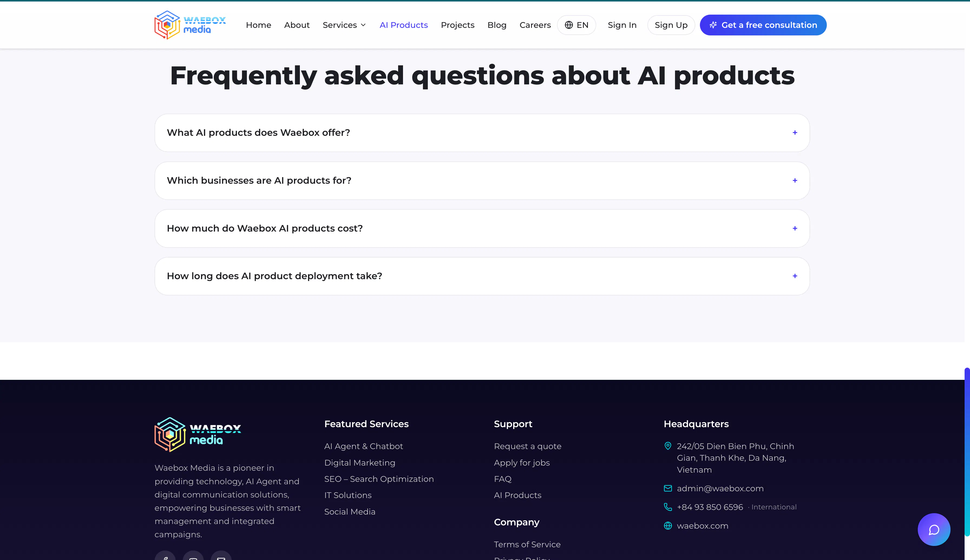Go to Home in navigation
970x560 pixels.
(258, 25)
